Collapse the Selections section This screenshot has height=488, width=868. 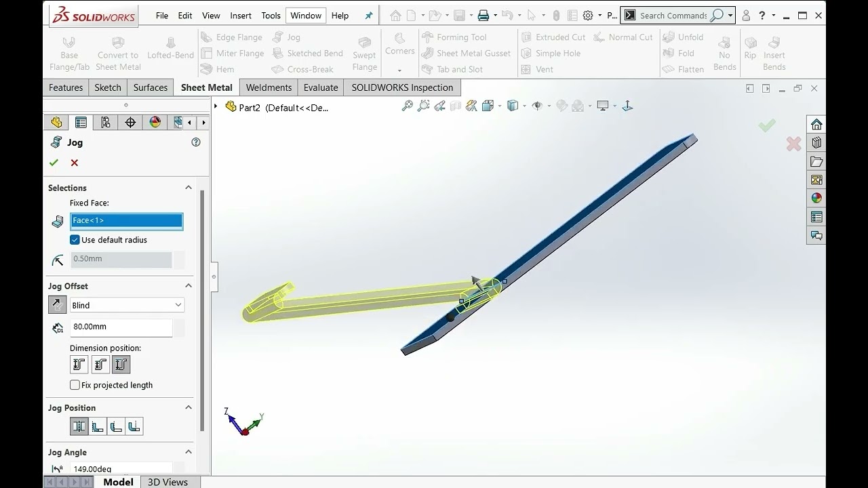click(x=189, y=188)
